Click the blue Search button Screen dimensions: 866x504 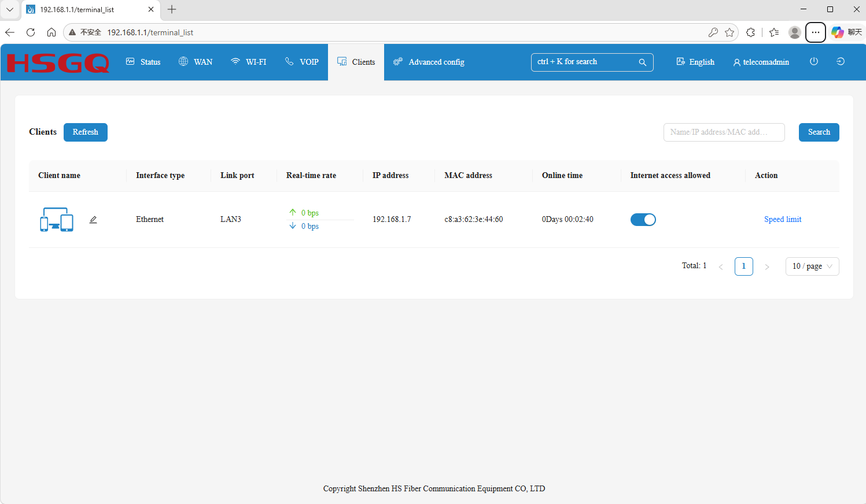point(819,132)
